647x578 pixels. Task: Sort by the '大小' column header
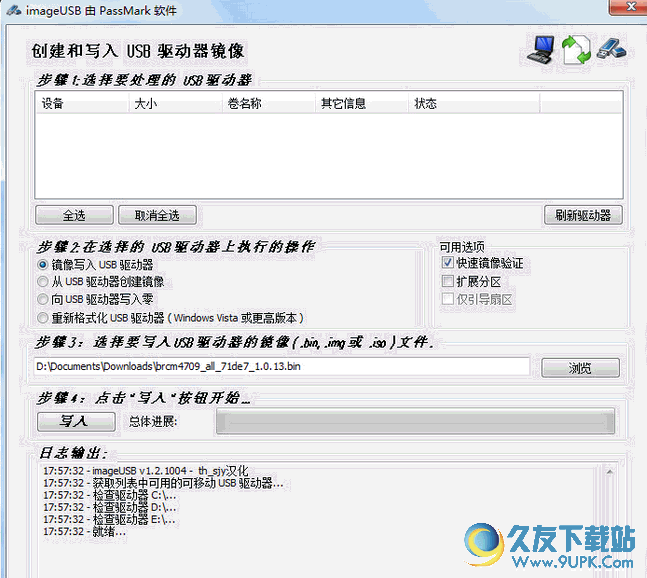point(175,103)
